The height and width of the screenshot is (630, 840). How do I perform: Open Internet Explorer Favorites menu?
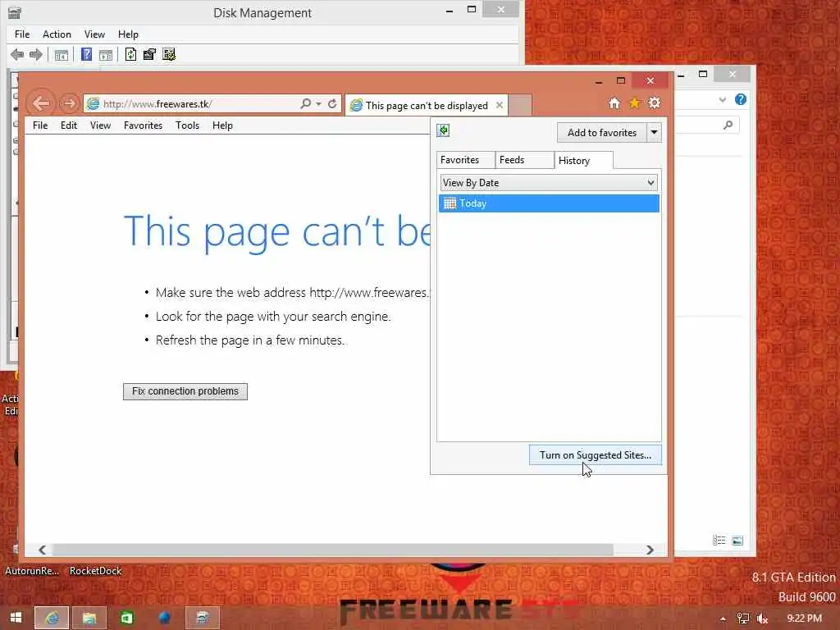(143, 126)
